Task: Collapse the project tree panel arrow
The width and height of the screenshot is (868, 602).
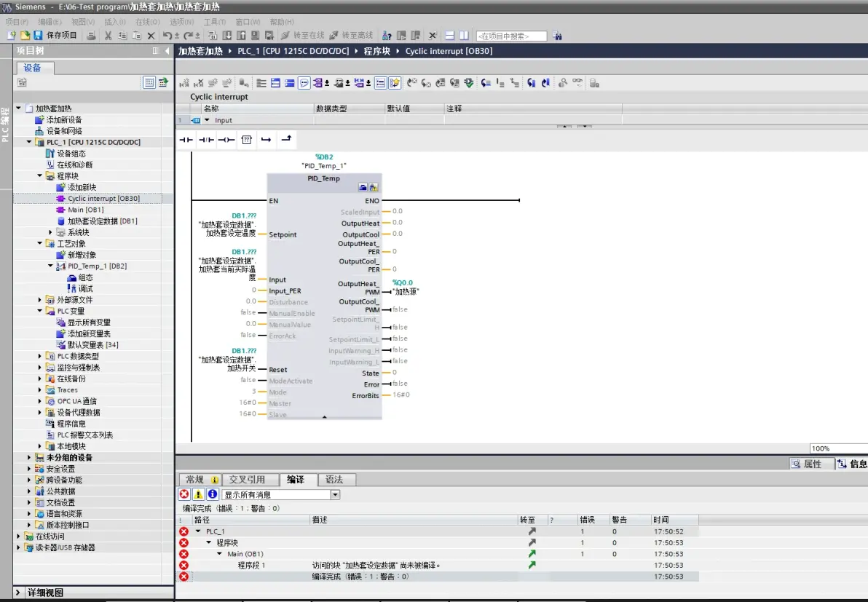Action: 167,51
